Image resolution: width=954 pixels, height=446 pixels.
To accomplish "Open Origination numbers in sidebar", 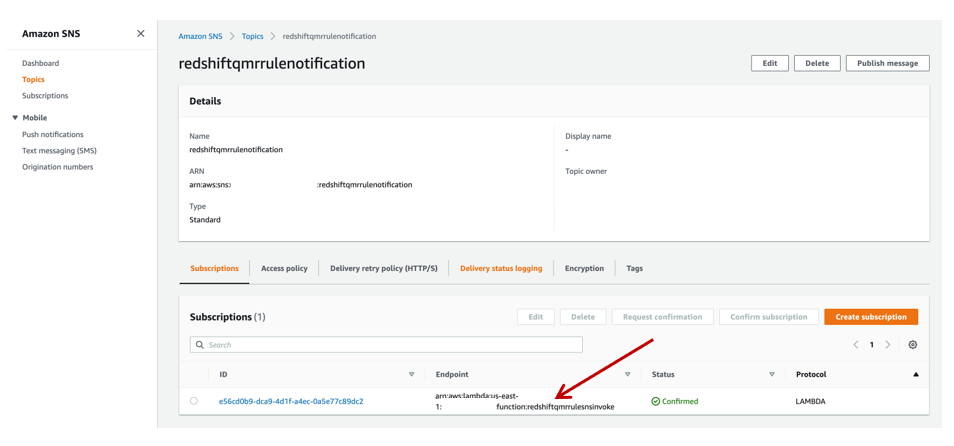I will [x=58, y=167].
